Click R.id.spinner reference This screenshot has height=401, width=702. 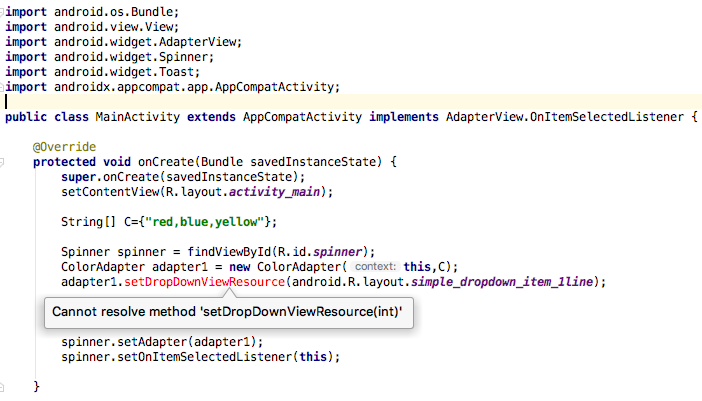tap(320, 252)
